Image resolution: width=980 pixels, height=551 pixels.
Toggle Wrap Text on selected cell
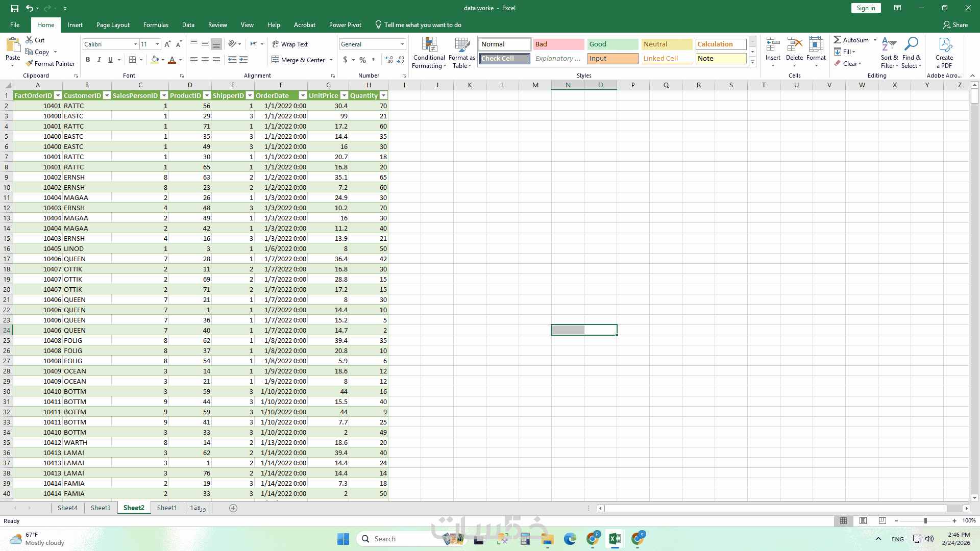pyautogui.click(x=290, y=44)
